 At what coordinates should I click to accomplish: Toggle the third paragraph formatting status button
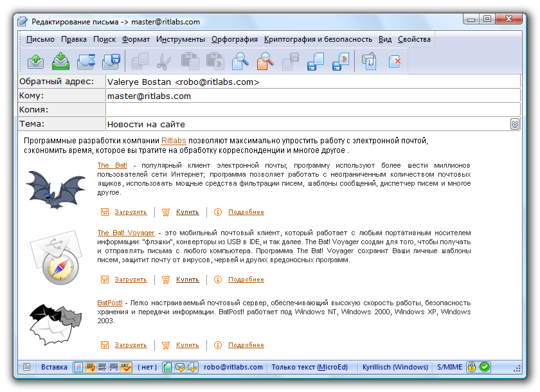coord(102,367)
